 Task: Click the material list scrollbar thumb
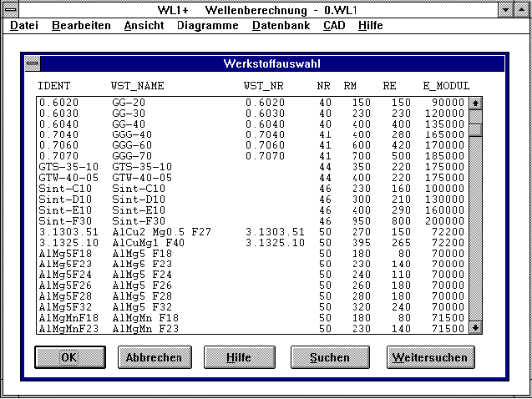pyautogui.click(x=475, y=129)
